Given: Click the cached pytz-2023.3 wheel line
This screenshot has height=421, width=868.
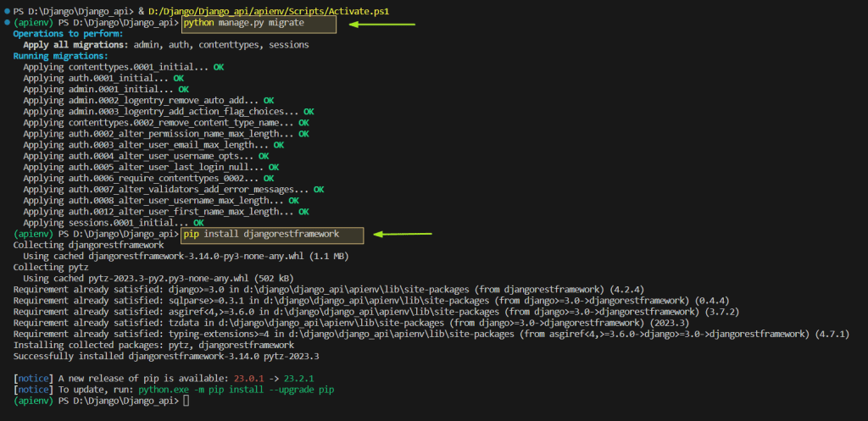Looking at the screenshot, I should [159, 279].
